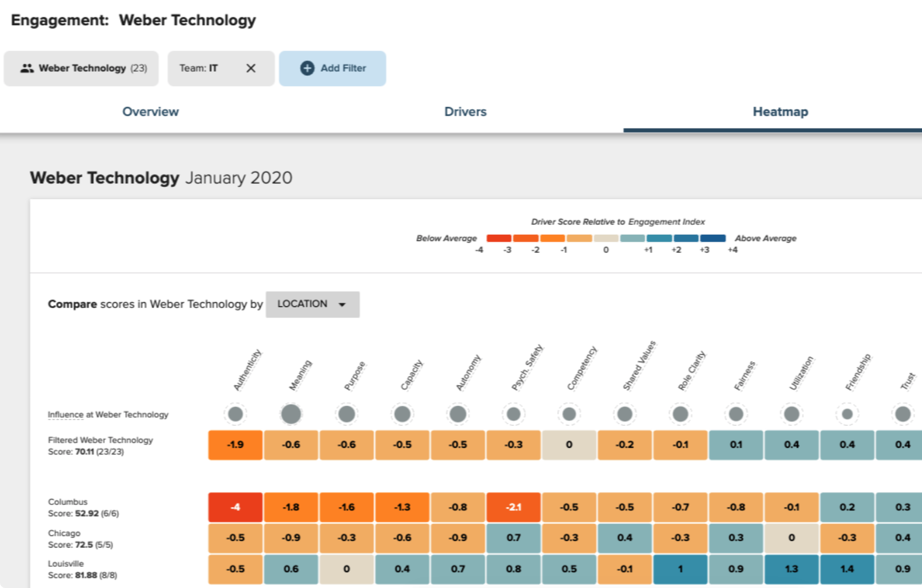
Task: Click the Friendship column header
Action: (858, 372)
